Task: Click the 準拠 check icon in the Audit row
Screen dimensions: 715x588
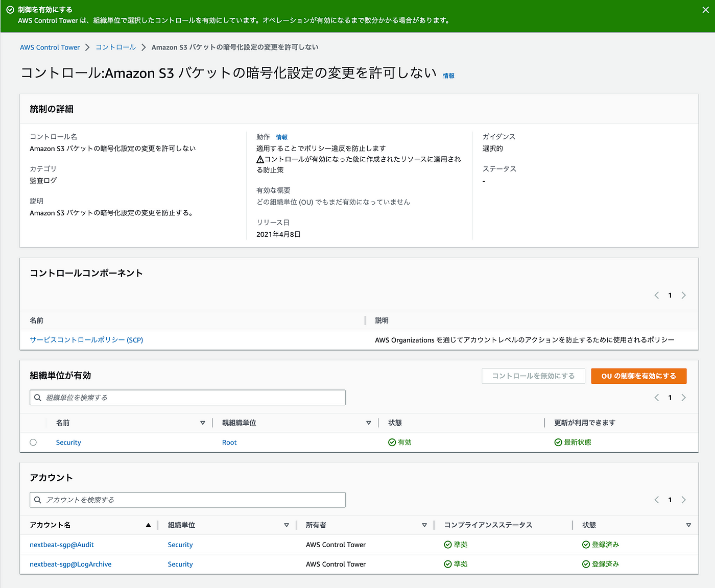Action: tap(448, 545)
